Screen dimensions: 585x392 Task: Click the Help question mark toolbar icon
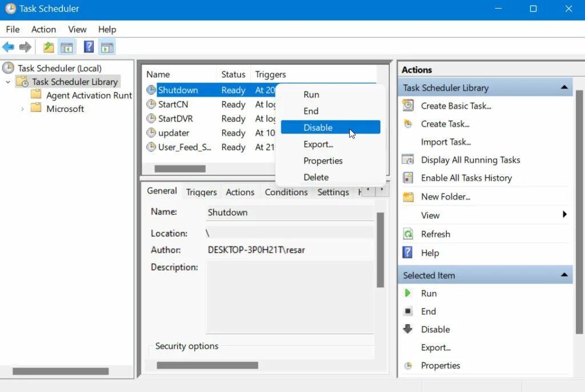(x=89, y=47)
